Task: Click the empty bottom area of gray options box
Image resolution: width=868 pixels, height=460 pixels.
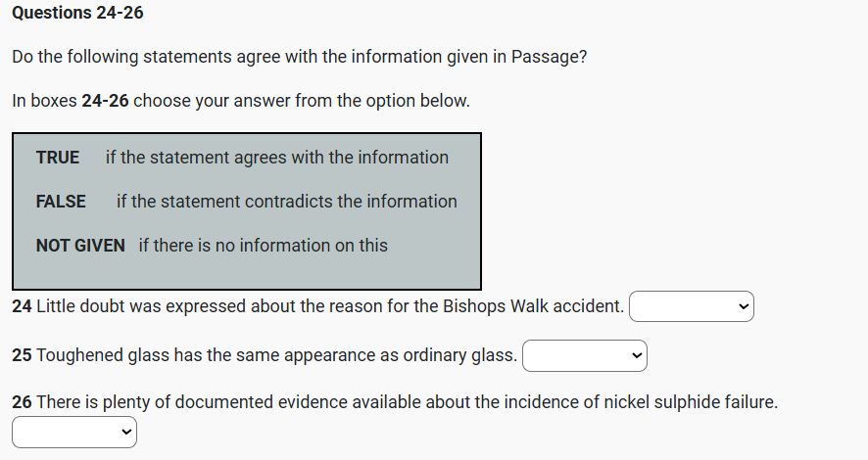Action: point(247,273)
